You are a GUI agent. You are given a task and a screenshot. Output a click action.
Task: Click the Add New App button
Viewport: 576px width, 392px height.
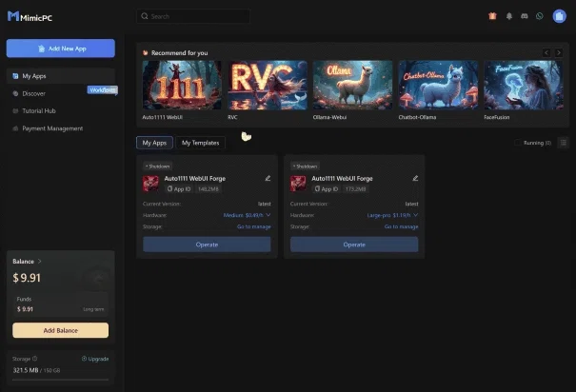[61, 49]
